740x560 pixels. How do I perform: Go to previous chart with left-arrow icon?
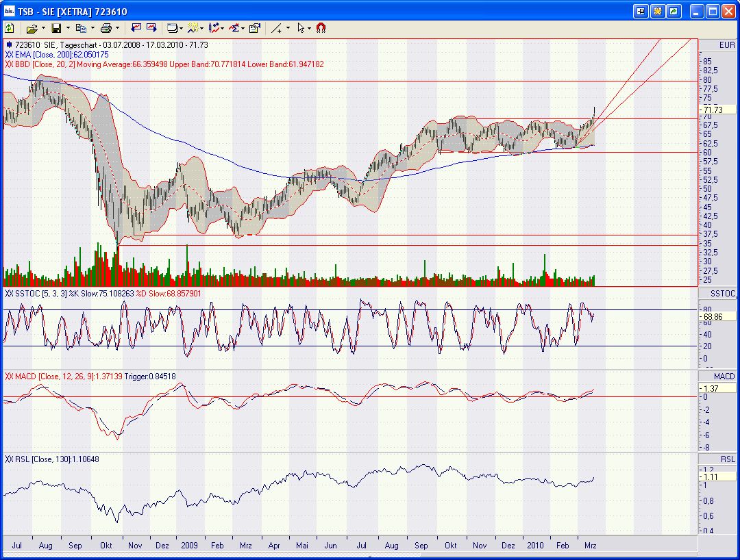coord(136,28)
